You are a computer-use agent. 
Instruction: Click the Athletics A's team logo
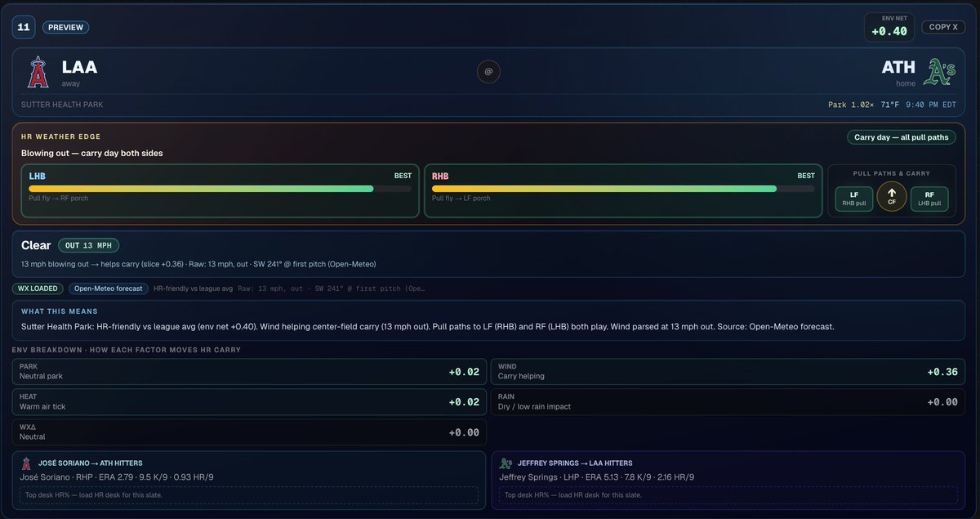[938, 73]
